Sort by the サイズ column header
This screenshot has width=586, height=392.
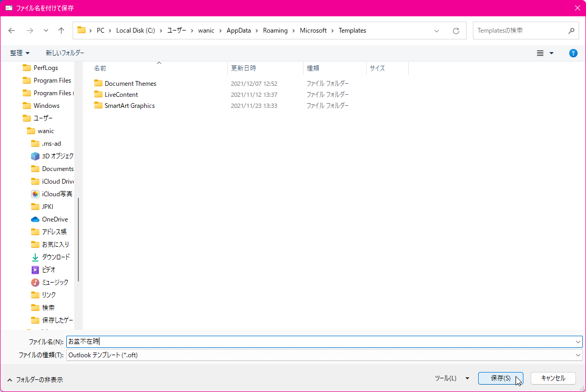coord(377,68)
